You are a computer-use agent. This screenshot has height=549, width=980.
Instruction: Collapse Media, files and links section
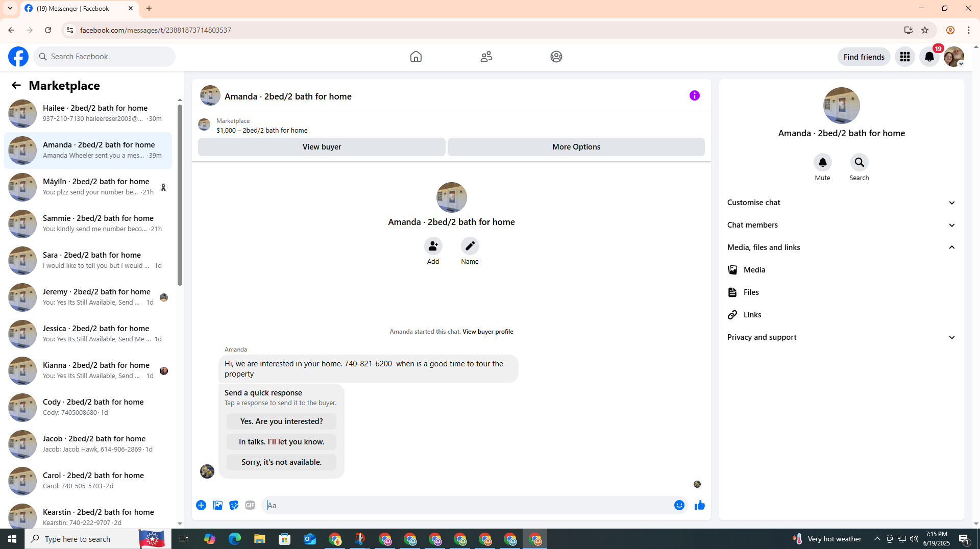[x=842, y=247]
